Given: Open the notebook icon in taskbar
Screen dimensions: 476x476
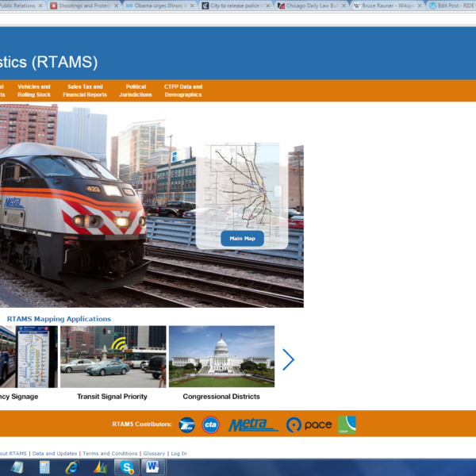Looking at the screenshot, I should point(17,467).
